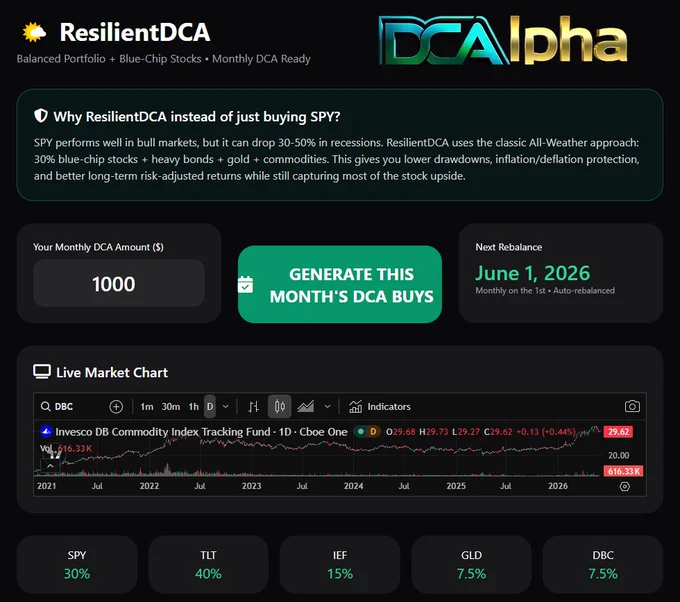Open the Indicators menu
The image size is (680, 602).
(x=380, y=406)
